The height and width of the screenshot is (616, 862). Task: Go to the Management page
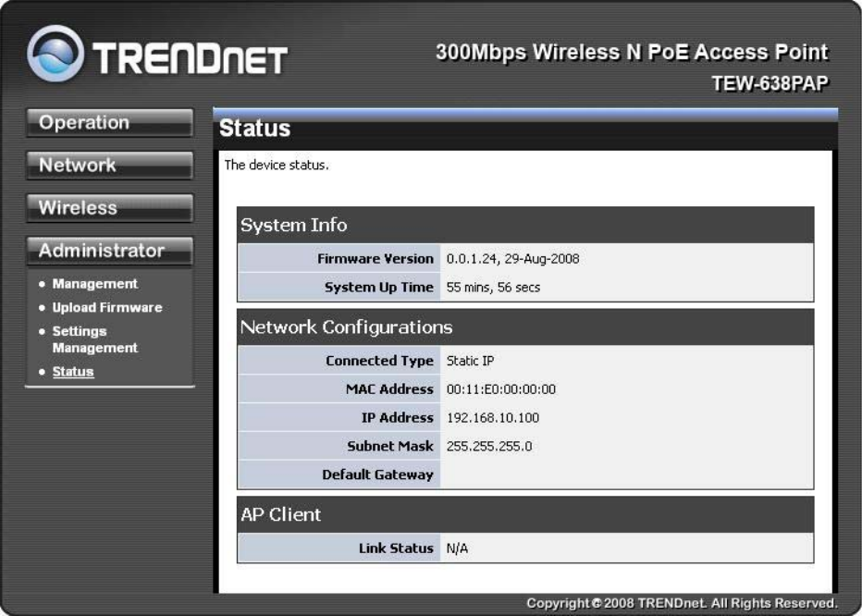94,284
